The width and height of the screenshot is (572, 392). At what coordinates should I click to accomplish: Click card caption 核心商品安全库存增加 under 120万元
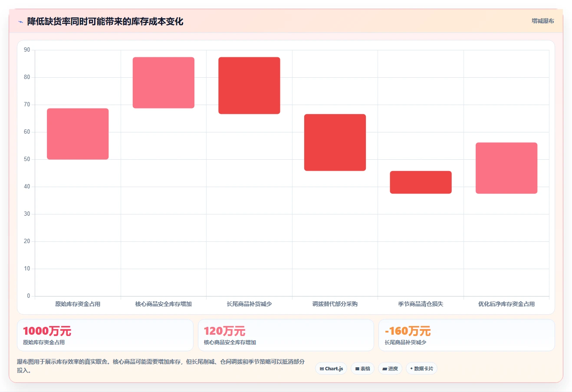(x=230, y=343)
